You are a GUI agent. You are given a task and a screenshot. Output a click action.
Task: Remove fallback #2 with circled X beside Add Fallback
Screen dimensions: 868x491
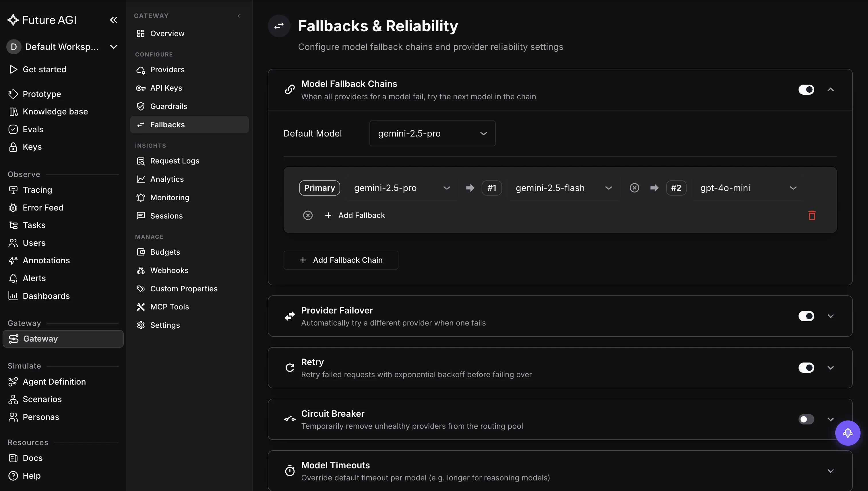click(308, 215)
